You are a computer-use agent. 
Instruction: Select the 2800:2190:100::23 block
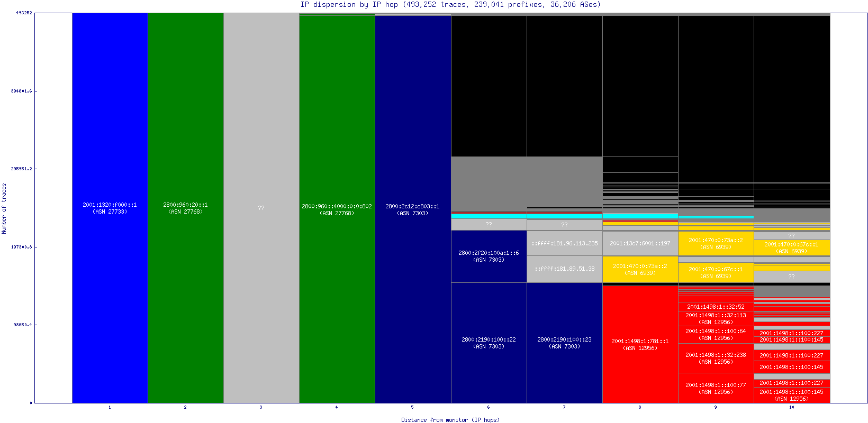coord(564,343)
